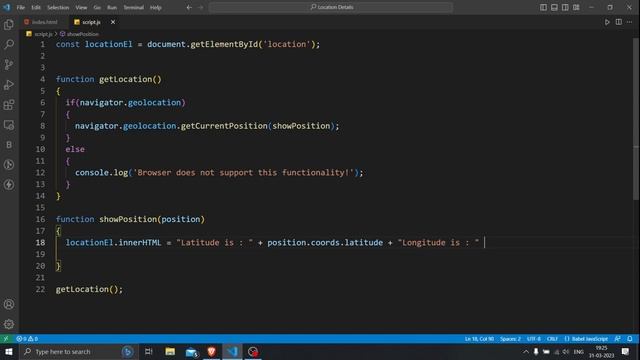
Task: Show errors and warnings count in status bar
Action: [x=27, y=339]
